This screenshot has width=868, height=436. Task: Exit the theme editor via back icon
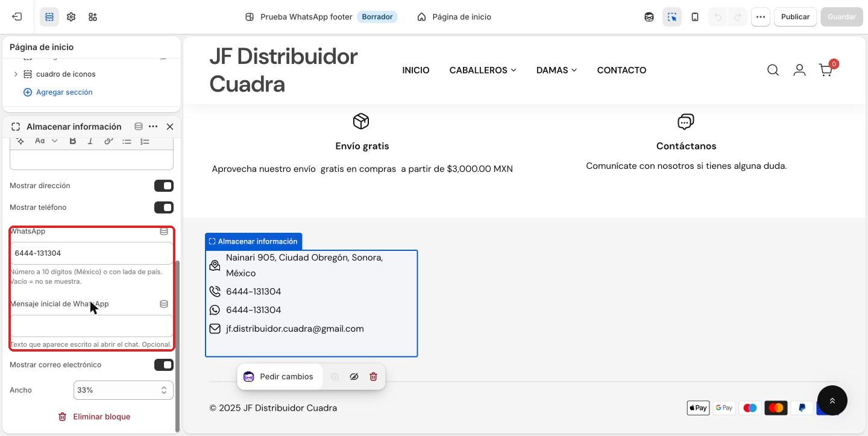tap(17, 17)
